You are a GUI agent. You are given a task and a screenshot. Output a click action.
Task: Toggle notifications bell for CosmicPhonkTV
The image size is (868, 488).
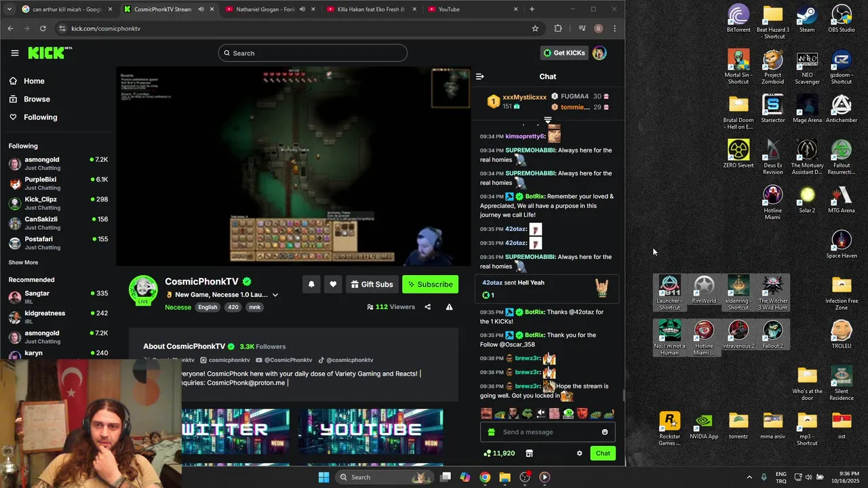[x=311, y=285]
